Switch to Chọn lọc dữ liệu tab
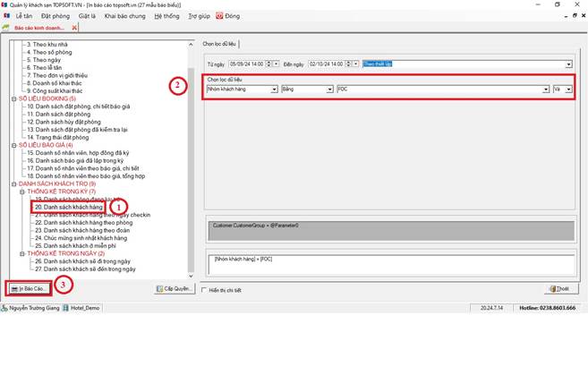The image size is (588, 367). pyautogui.click(x=219, y=44)
